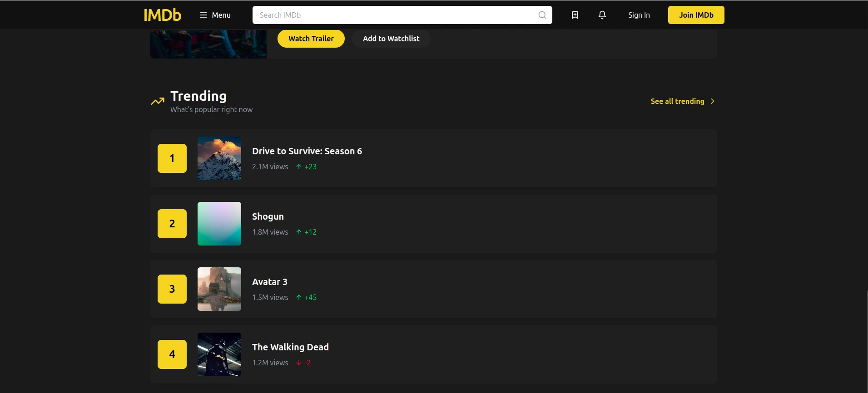Screen dimensions: 868x393
Task: Open the hamburger Menu
Action: [215, 15]
